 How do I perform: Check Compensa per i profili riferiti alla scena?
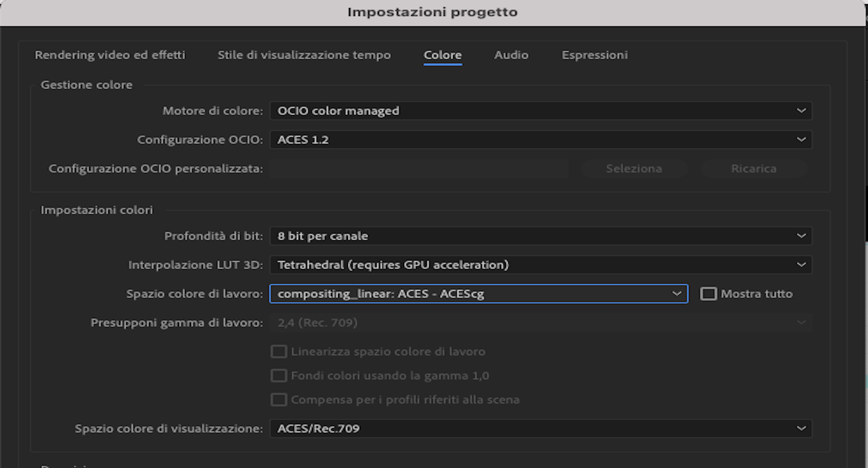[279, 400]
